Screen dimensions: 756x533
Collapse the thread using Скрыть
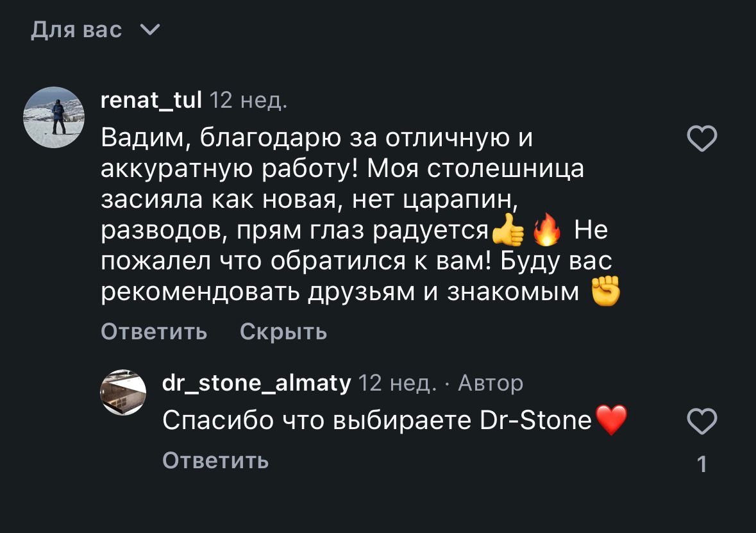coord(283,332)
